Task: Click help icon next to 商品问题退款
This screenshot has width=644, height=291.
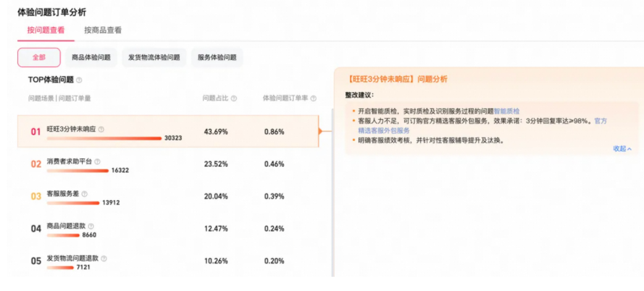Action: tap(91, 226)
